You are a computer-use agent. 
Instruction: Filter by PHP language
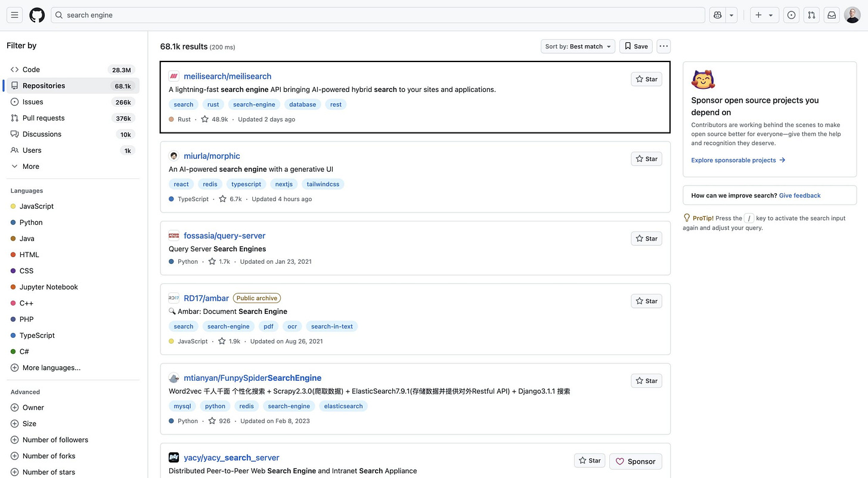tap(72, 319)
